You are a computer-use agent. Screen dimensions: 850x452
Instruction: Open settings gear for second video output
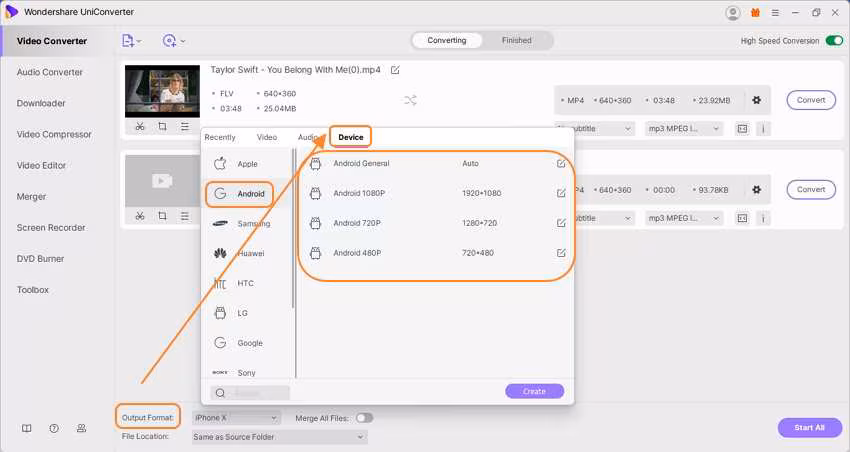click(757, 190)
